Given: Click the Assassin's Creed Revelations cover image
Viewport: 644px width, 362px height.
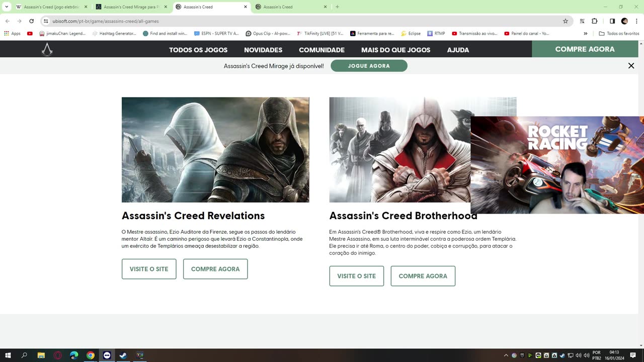Looking at the screenshot, I should [x=215, y=150].
